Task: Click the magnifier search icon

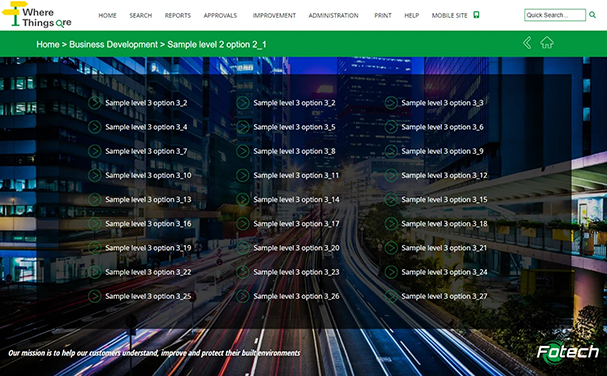Action: click(x=592, y=15)
